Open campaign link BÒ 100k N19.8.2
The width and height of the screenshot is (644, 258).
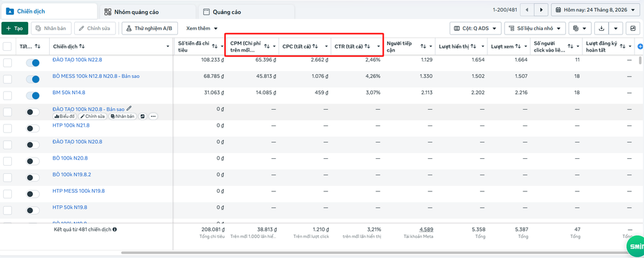click(x=72, y=175)
